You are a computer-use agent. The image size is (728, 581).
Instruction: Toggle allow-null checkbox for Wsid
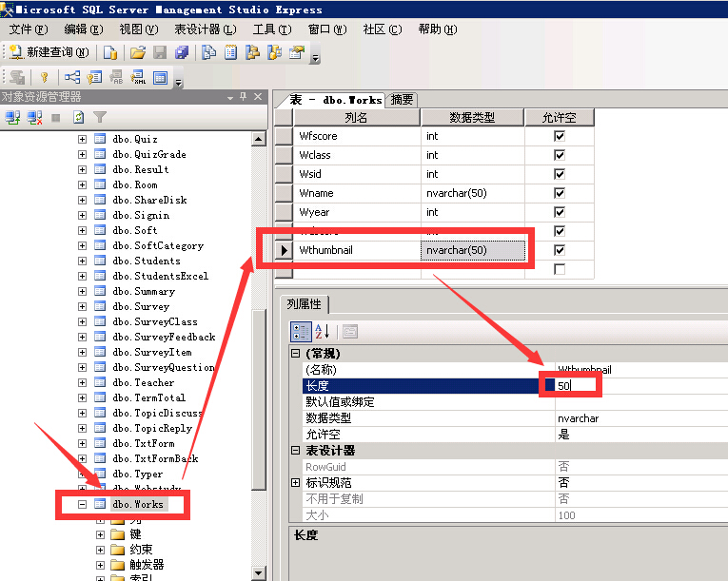point(560,174)
